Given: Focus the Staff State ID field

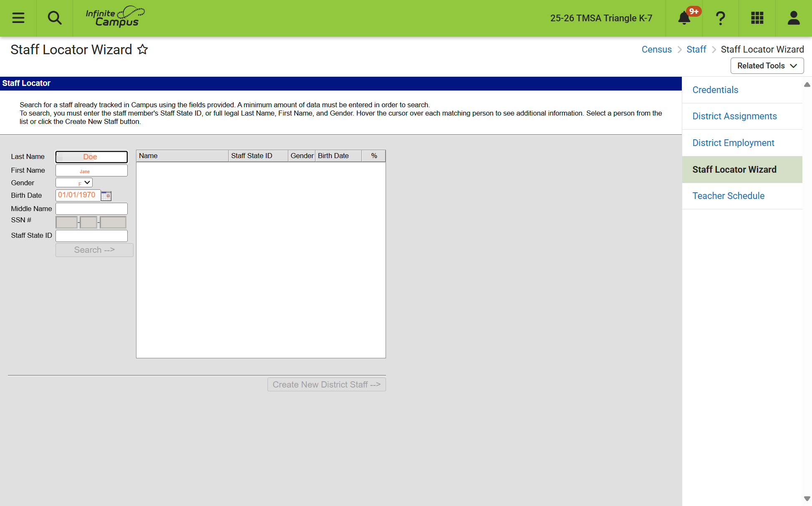Looking at the screenshot, I should pyautogui.click(x=91, y=236).
